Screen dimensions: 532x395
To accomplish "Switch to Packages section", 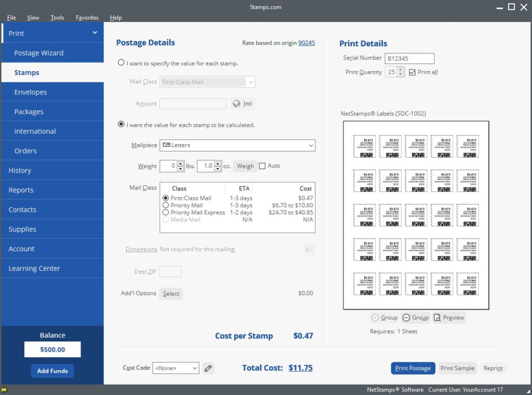I will click(x=52, y=112).
